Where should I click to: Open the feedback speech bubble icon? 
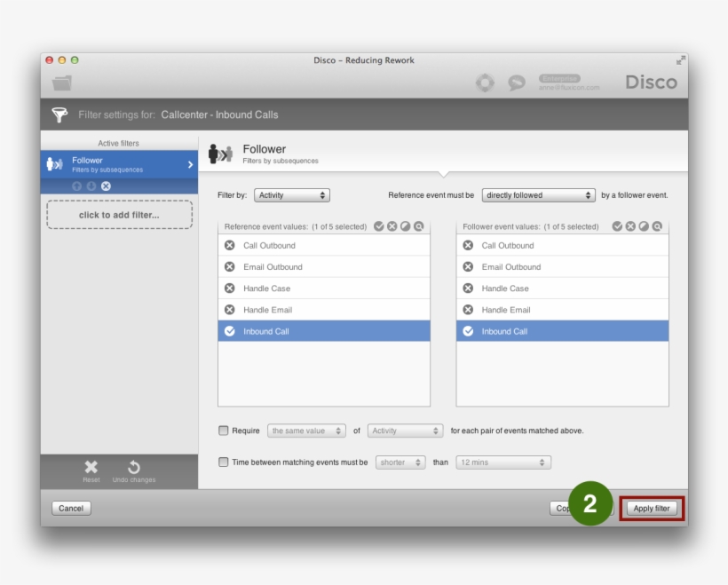(x=517, y=83)
